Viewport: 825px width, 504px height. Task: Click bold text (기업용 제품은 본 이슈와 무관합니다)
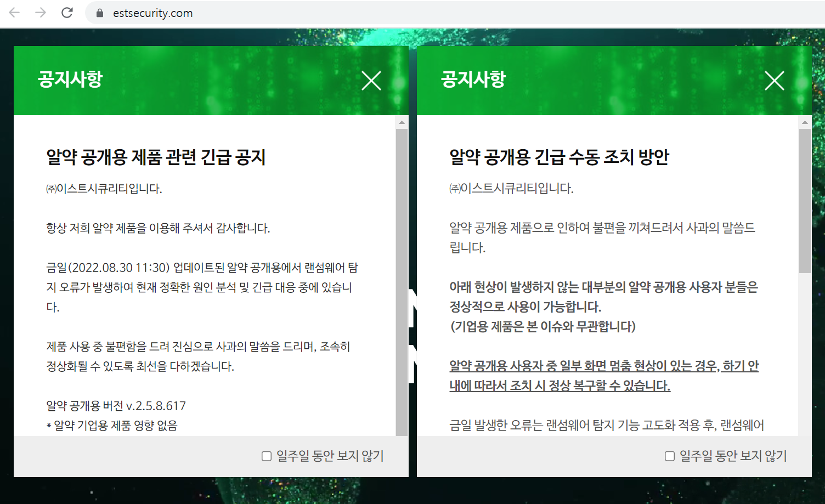coord(543,327)
